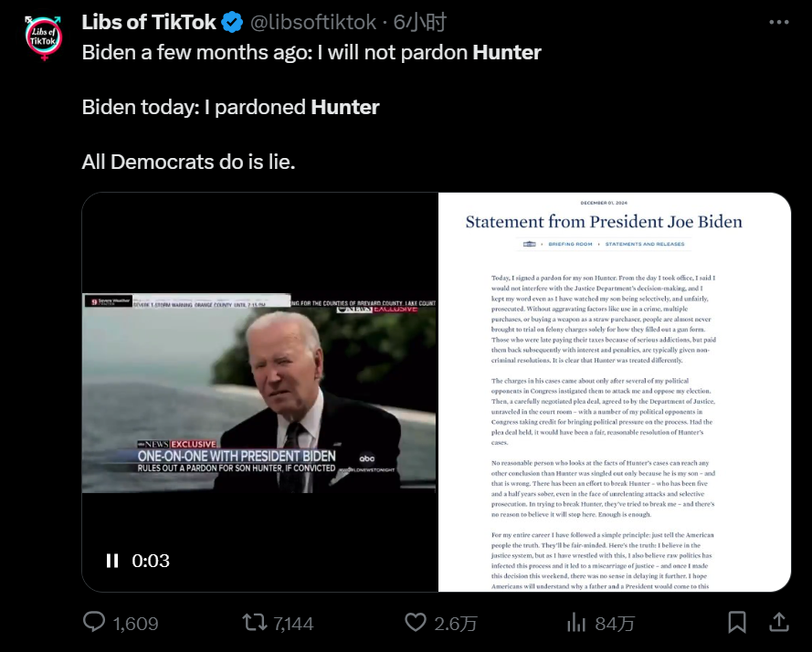Open the three-dot more options menu

click(779, 22)
